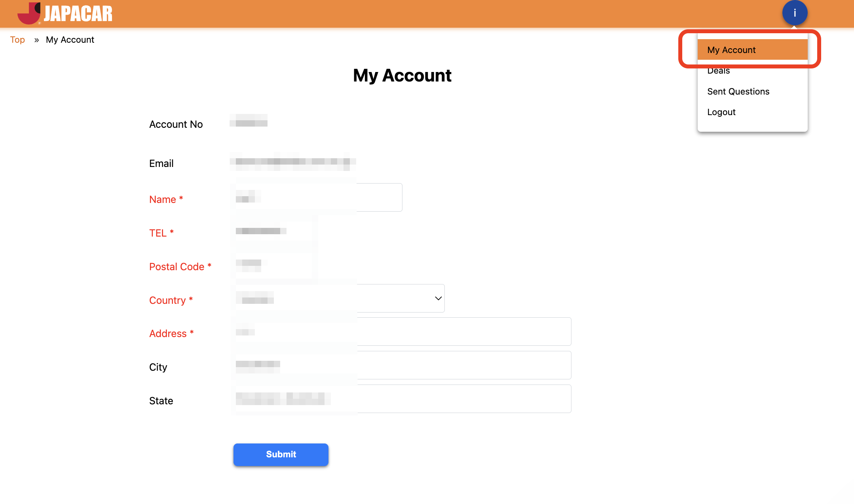The width and height of the screenshot is (854, 504).
Task: Open Deals from the user menu
Action: [x=719, y=71]
